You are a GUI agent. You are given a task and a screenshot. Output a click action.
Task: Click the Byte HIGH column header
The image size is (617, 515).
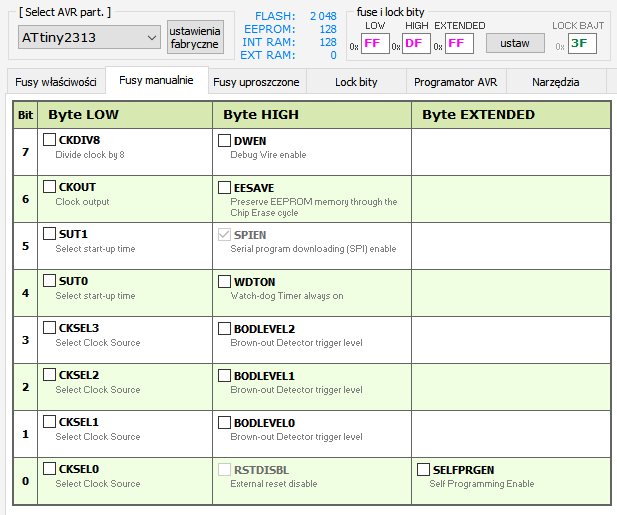click(x=312, y=114)
